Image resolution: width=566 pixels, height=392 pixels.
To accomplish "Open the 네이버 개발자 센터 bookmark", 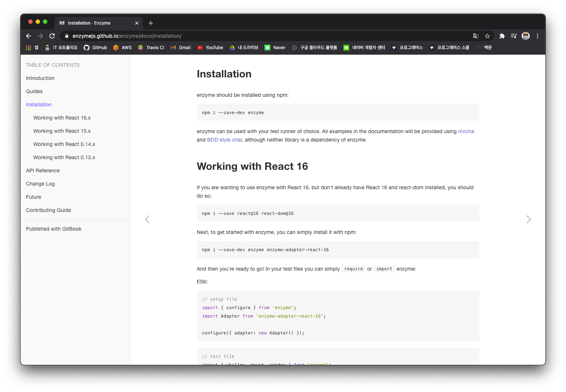I will (364, 48).
